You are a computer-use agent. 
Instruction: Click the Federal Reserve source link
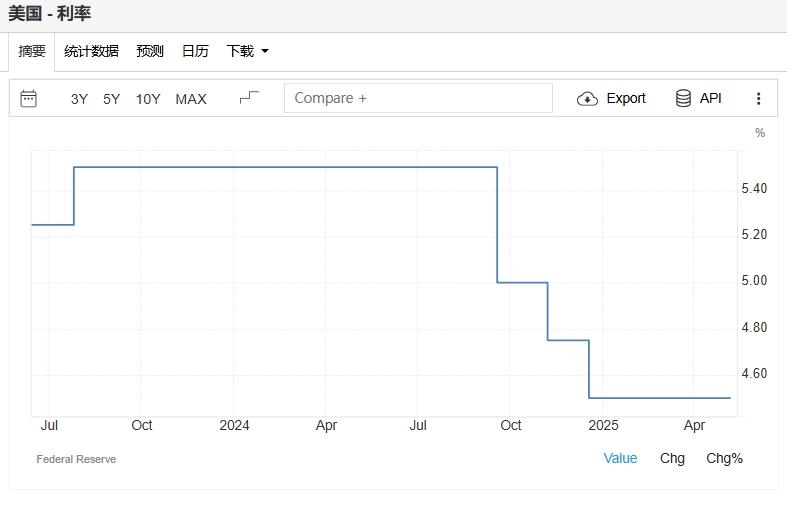coord(76,459)
